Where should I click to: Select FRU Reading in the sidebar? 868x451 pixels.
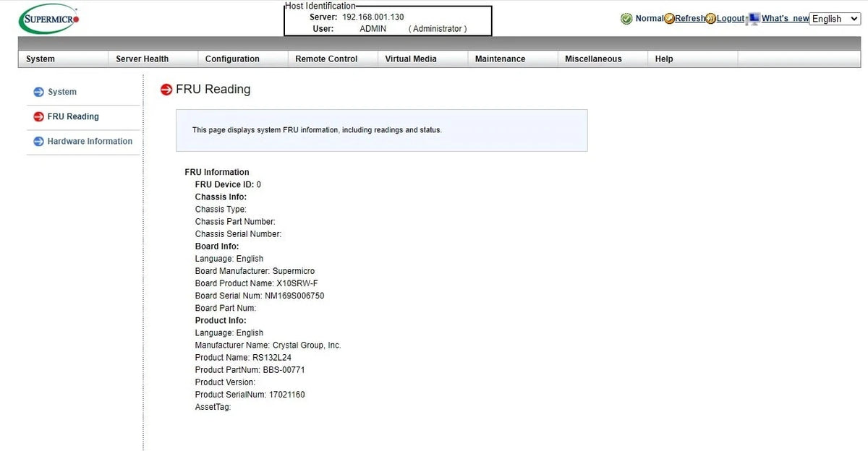[x=73, y=116]
